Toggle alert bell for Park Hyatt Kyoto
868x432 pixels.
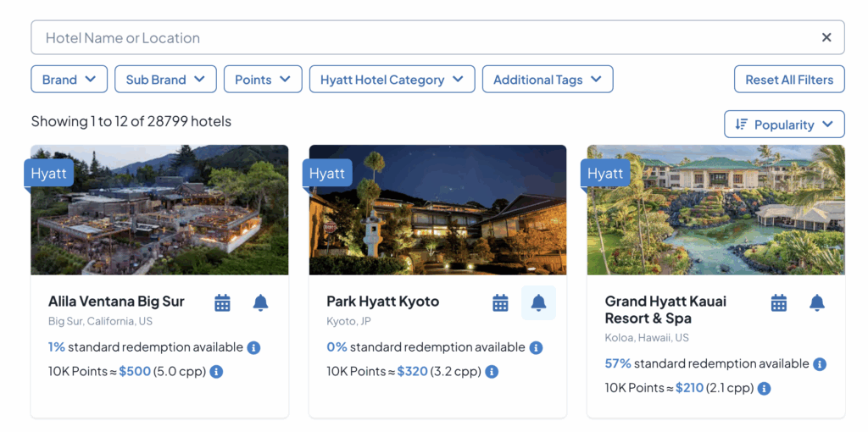click(x=538, y=302)
